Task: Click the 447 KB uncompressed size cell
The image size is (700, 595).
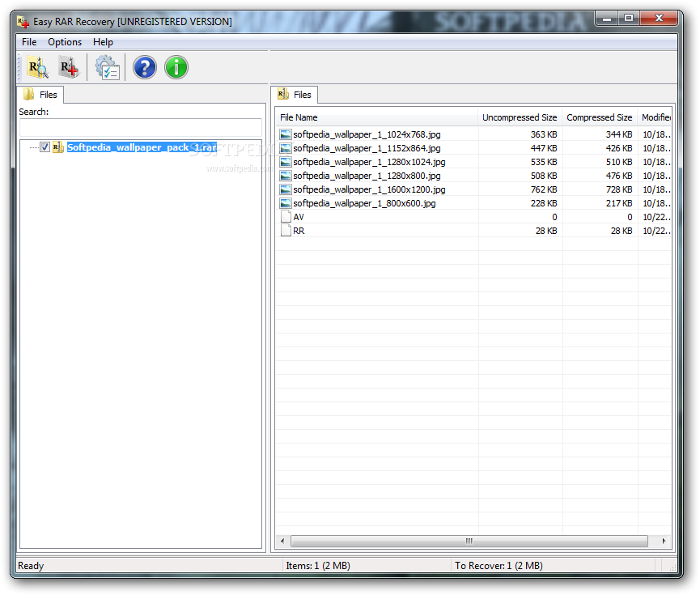Action: [544, 148]
